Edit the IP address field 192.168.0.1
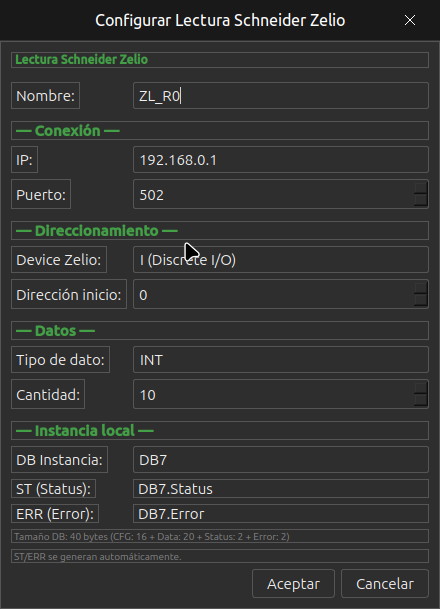Image resolution: width=440 pixels, height=609 pixels. click(x=281, y=160)
